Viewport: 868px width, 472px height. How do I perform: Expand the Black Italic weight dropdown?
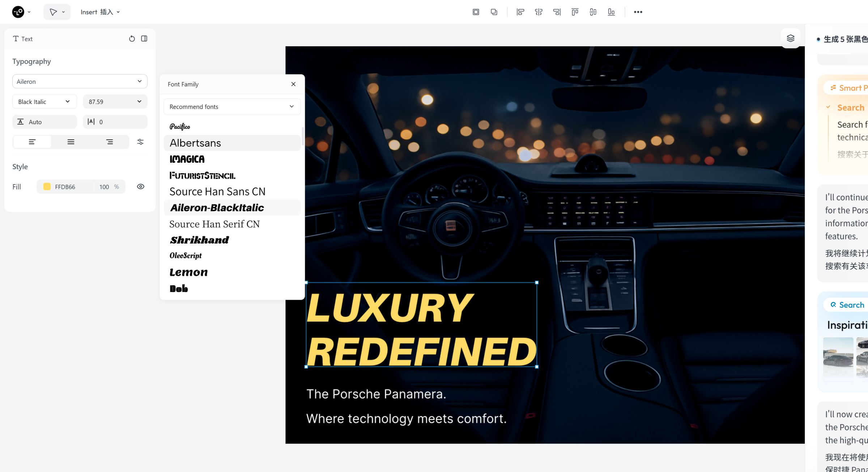coord(44,102)
